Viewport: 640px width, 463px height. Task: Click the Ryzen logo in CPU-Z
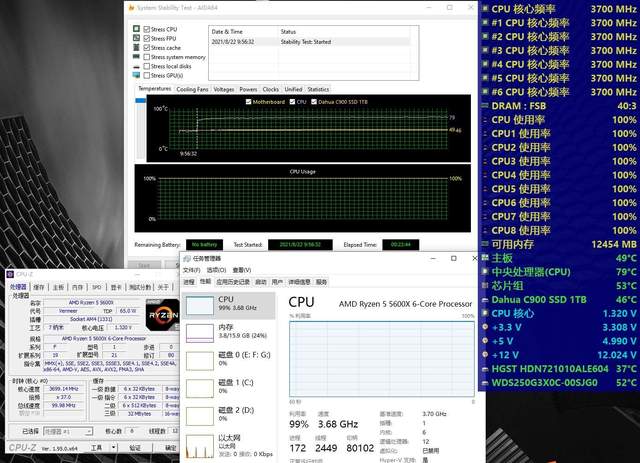coord(162,315)
